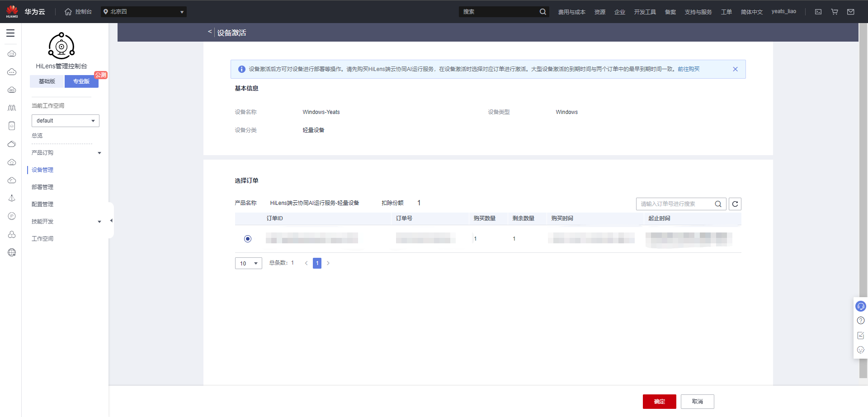Open the 北京四 region dropdown
The image size is (868, 417).
click(x=144, y=12)
